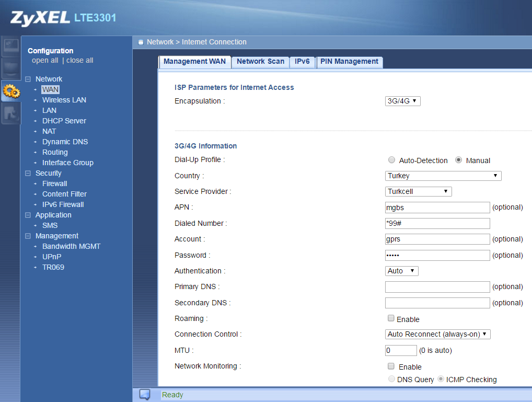
Task: Switch to the Network Scan tab
Action: [x=261, y=62]
